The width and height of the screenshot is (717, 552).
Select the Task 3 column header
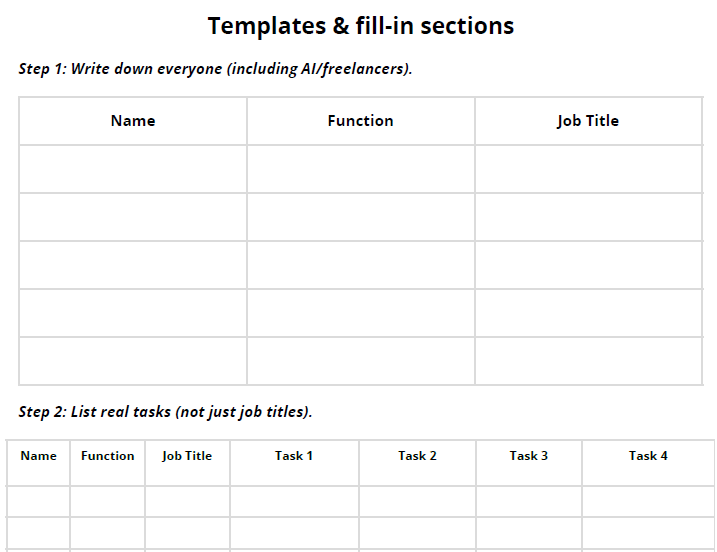(529, 456)
